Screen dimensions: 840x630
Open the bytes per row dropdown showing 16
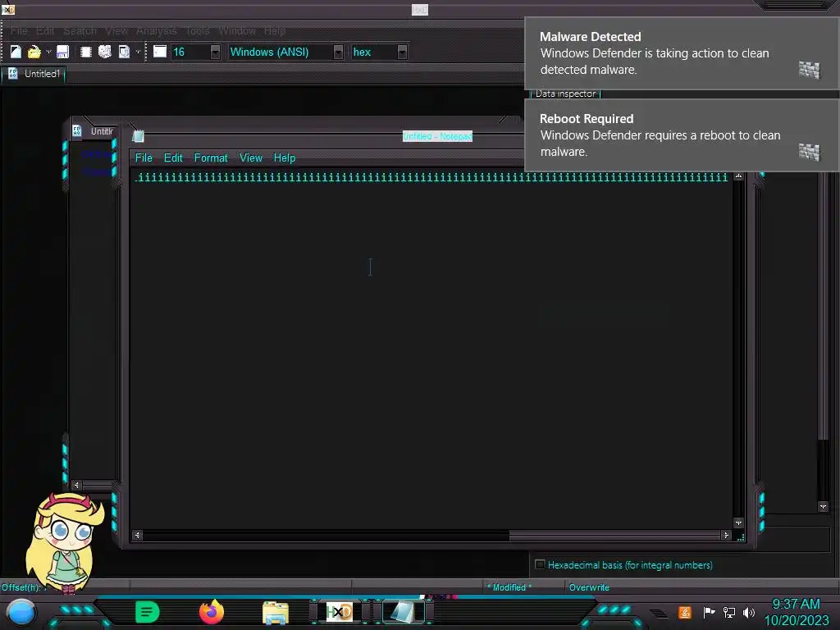click(215, 52)
